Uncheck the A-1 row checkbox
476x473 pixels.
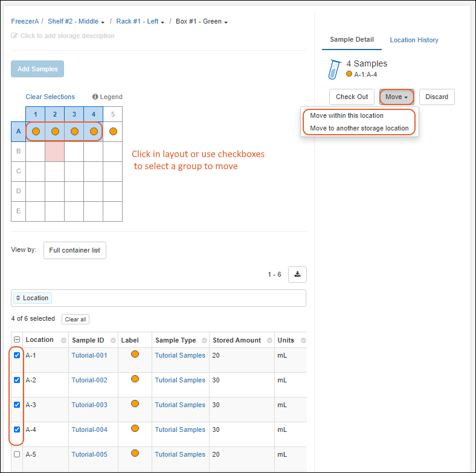(17, 355)
